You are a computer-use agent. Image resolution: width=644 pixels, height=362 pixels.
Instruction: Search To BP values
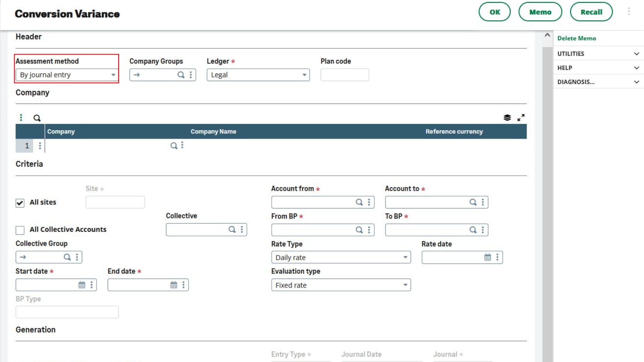(473, 230)
